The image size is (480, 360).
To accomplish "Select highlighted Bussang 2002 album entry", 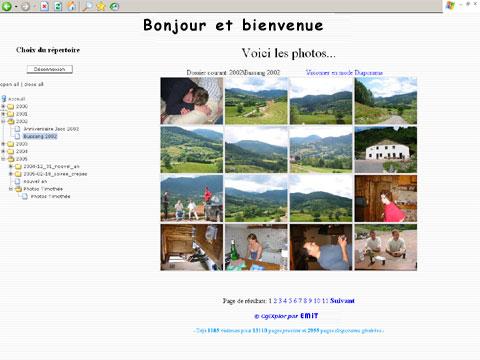I will click(40, 136).
